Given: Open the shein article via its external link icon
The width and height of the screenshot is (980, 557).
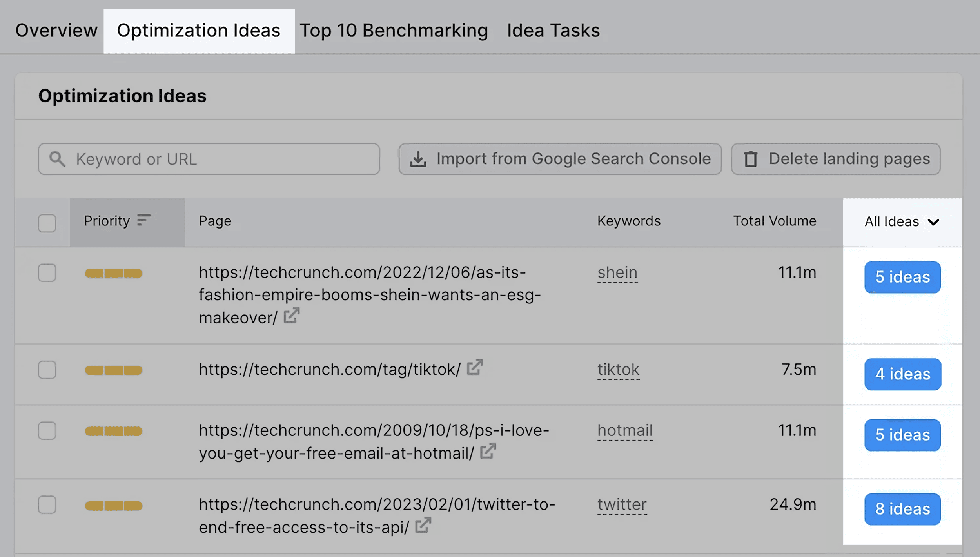Looking at the screenshot, I should pyautogui.click(x=292, y=316).
